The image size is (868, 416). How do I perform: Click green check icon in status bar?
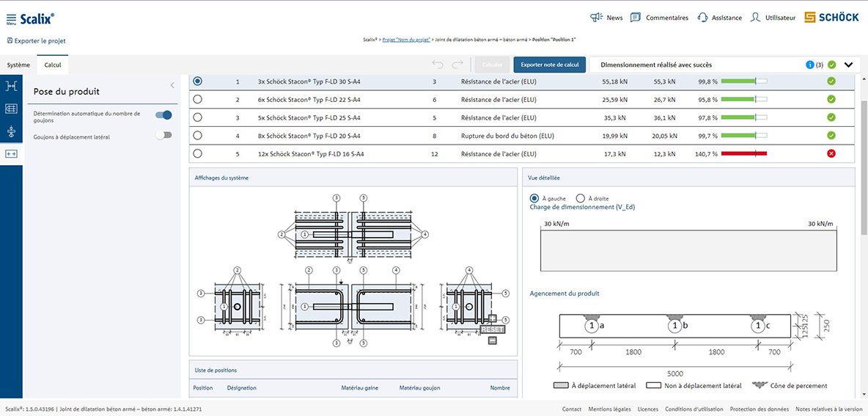tap(831, 65)
